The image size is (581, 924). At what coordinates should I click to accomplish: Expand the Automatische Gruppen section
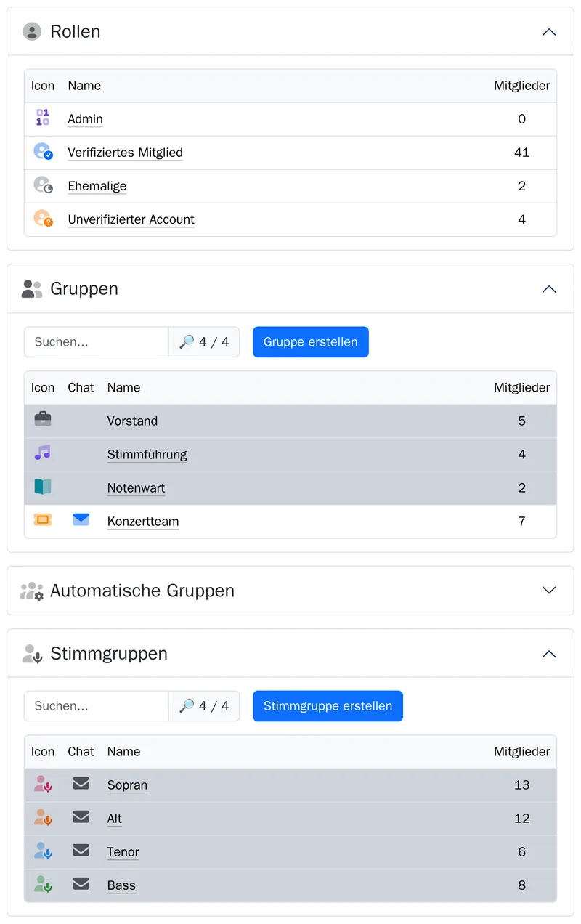coord(549,591)
